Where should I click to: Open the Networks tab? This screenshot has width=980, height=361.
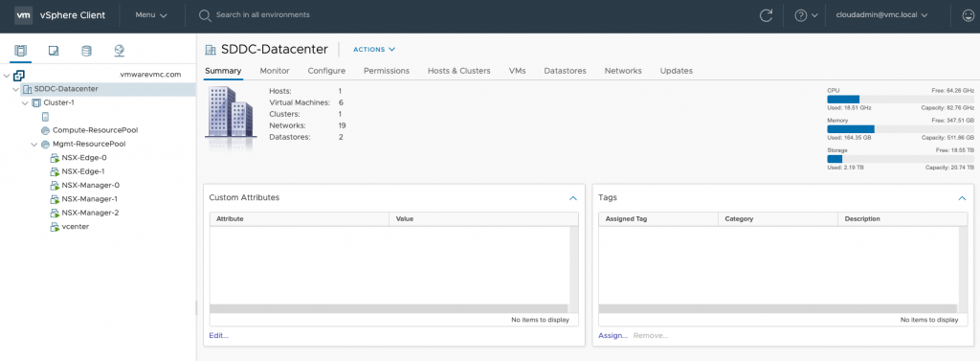(623, 71)
